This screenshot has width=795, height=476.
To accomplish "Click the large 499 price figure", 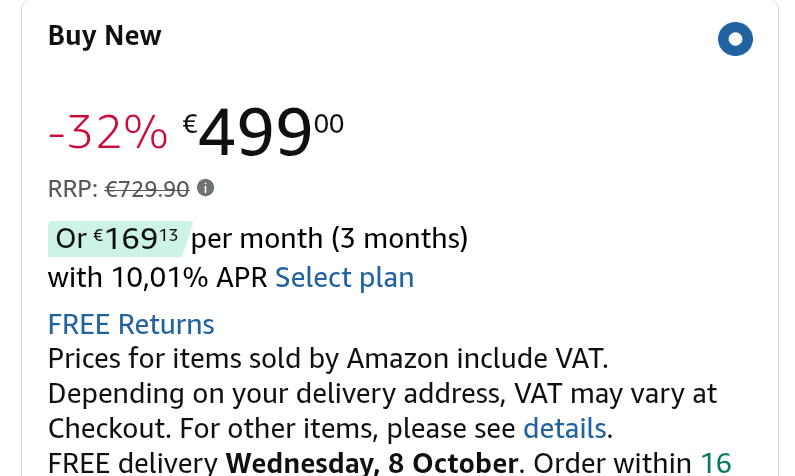I will point(256,134).
